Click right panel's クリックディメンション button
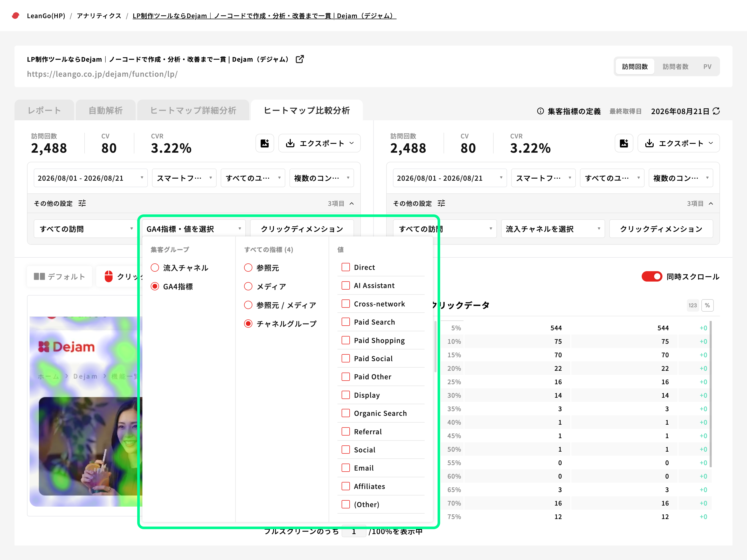Viewport: 747px width, 560px height. pos(661,229)
